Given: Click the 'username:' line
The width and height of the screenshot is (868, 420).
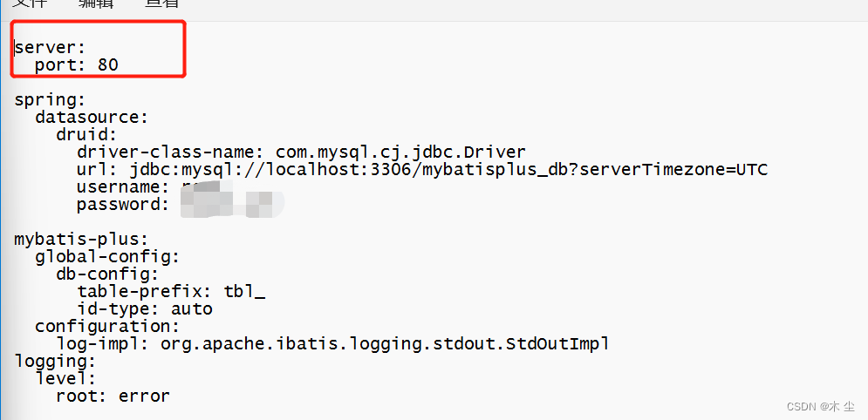Looking at the screenshot, I should [122, 186].
